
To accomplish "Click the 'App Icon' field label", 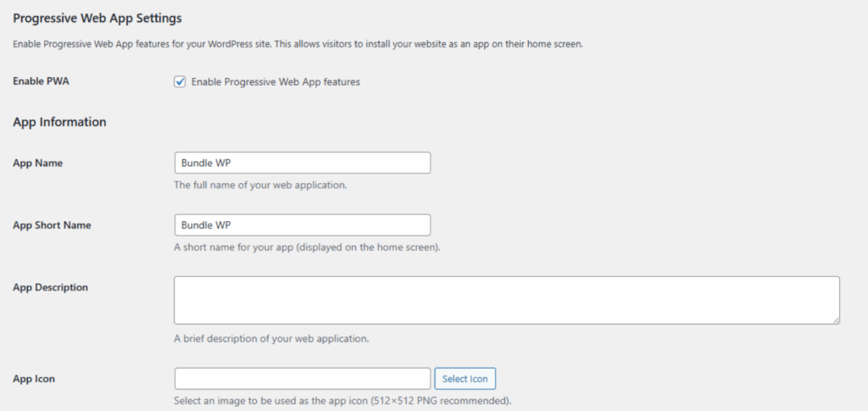I will click(34, 379).
